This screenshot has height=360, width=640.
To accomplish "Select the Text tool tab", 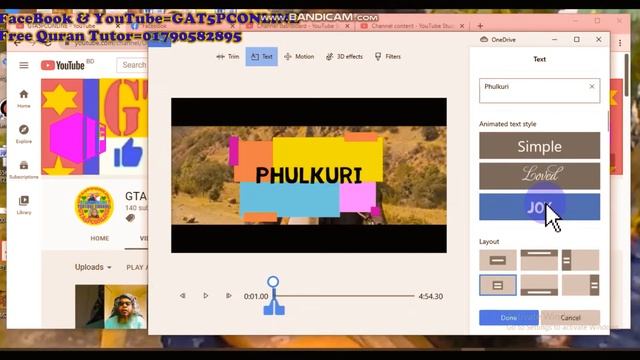I will click(x=262, y=57).
